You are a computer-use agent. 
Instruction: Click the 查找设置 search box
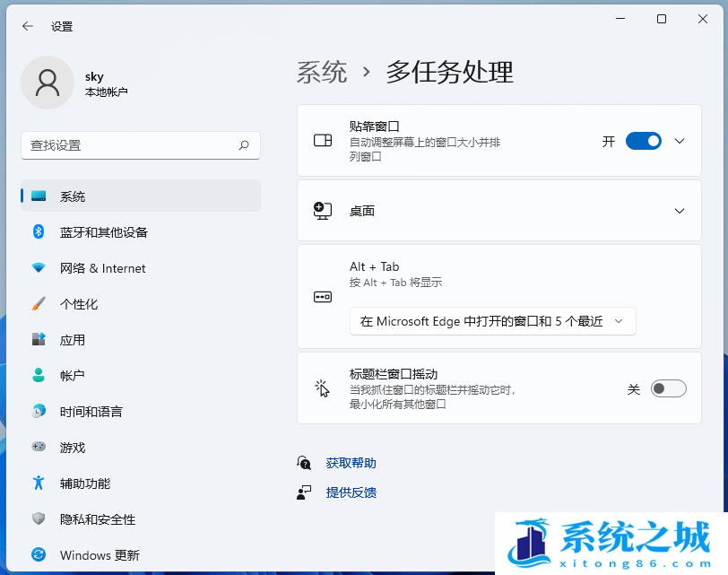[x=141, y=145]
